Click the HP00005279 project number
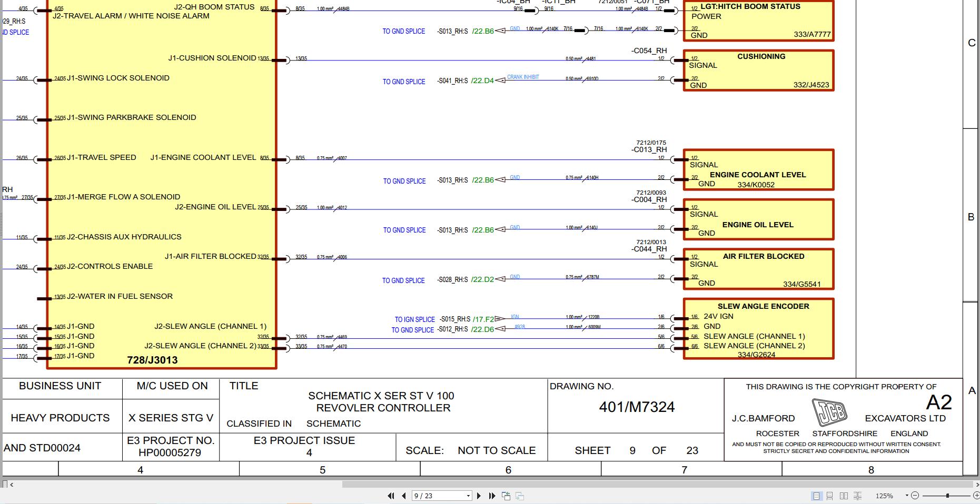 coord(170,452)
